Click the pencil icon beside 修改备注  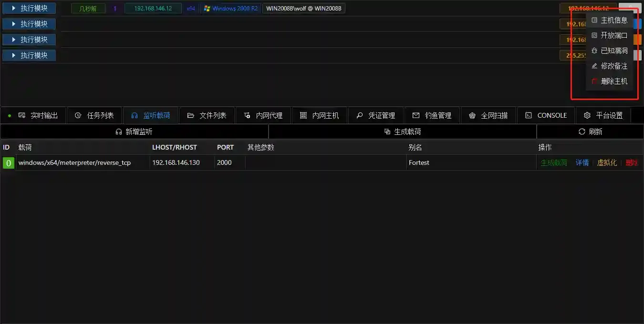pos(594,66)
